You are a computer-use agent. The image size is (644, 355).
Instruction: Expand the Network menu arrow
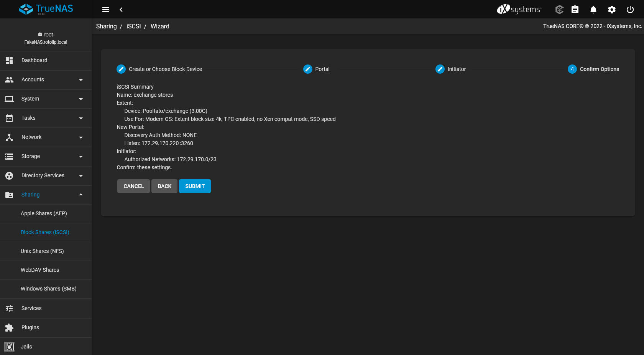(x=81, y=137)
